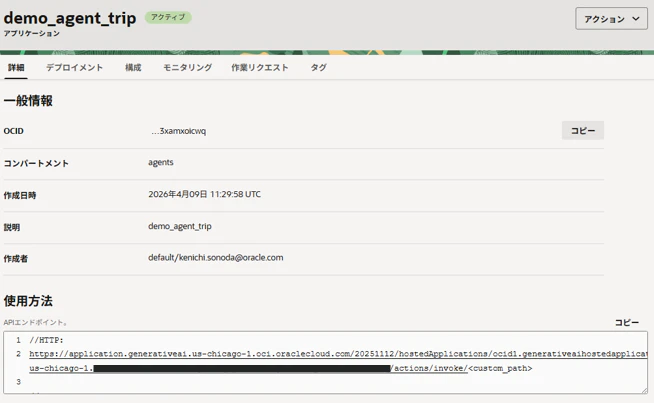Copy the OCID with コピー button

[583, 131]
